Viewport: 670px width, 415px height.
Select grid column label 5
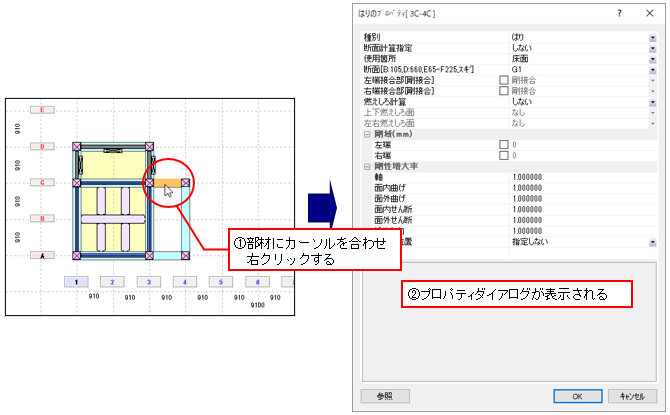[x=221, y=282]
